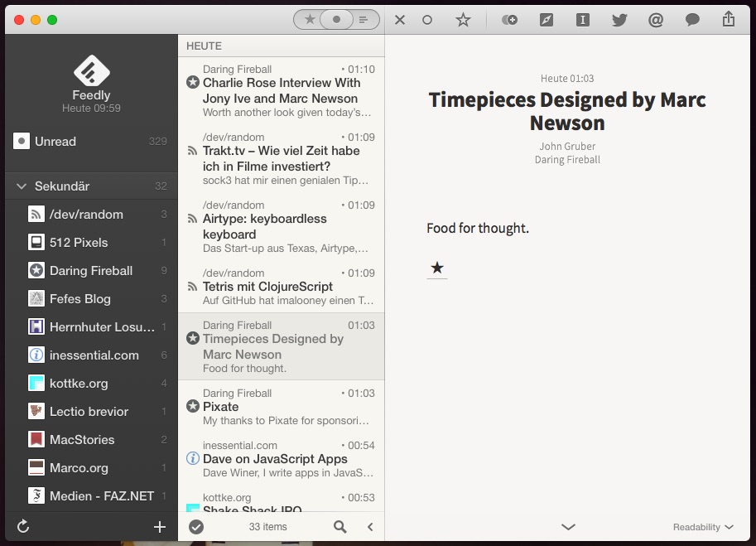Star the article via the toolbar star icon
The image size is (756, 546).
(x=463, y=20)
